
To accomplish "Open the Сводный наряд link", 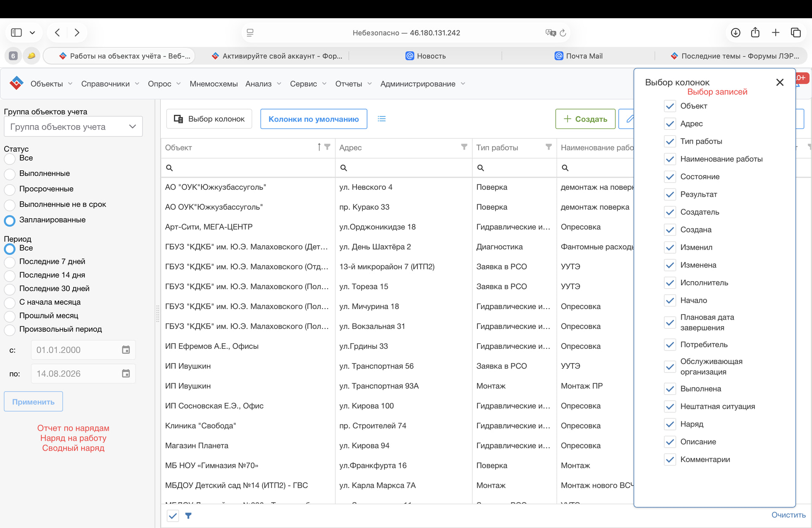I will [x=73, y=448].
